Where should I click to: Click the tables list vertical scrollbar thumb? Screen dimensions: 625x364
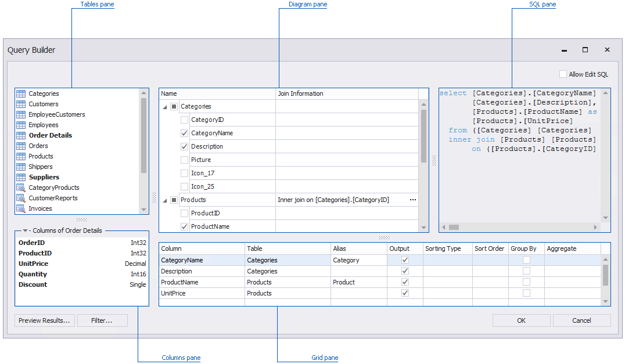[143, 135]
